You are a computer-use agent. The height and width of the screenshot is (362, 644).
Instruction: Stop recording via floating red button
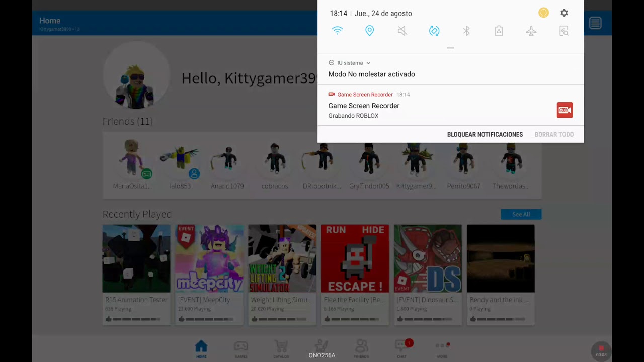pyautogui.click(x=601, y=350)
